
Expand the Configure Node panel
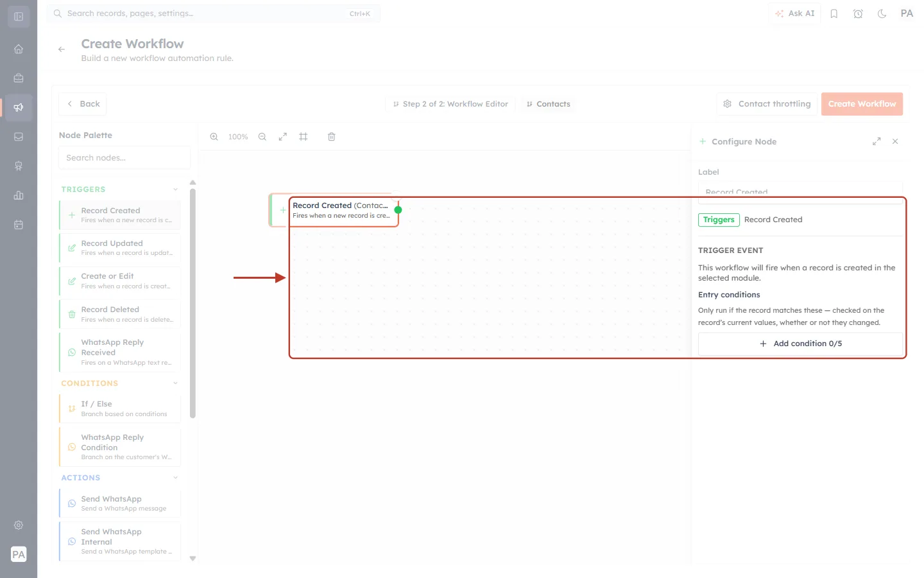tap(877, 141)
